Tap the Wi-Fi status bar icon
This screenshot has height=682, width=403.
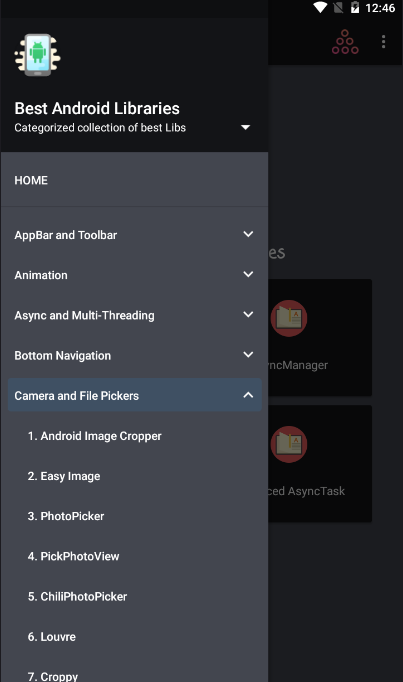click(320, 7)
